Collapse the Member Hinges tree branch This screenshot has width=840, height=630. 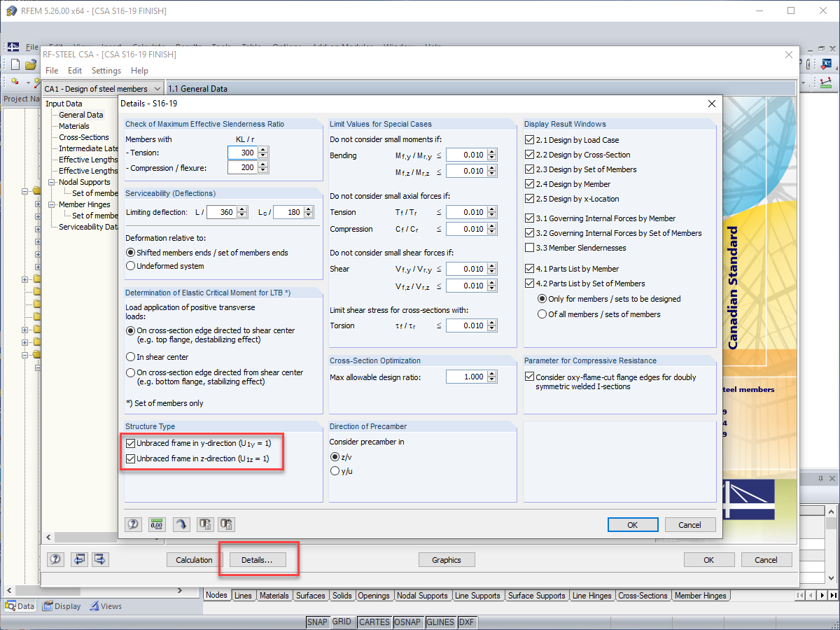pyautogui.click(x=52, y=204)
